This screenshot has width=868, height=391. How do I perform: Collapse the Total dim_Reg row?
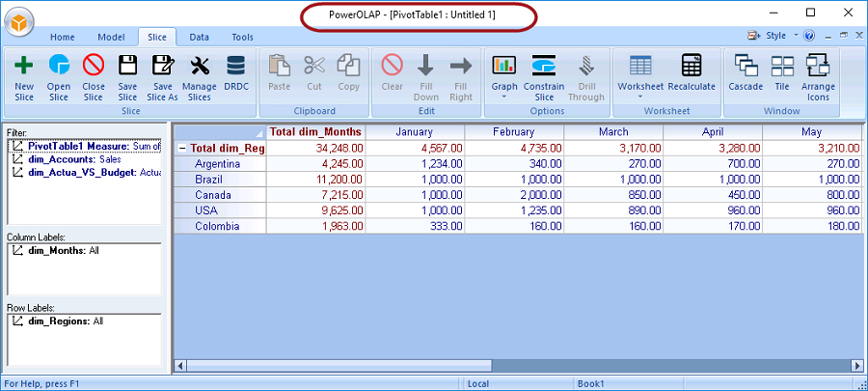181,149
